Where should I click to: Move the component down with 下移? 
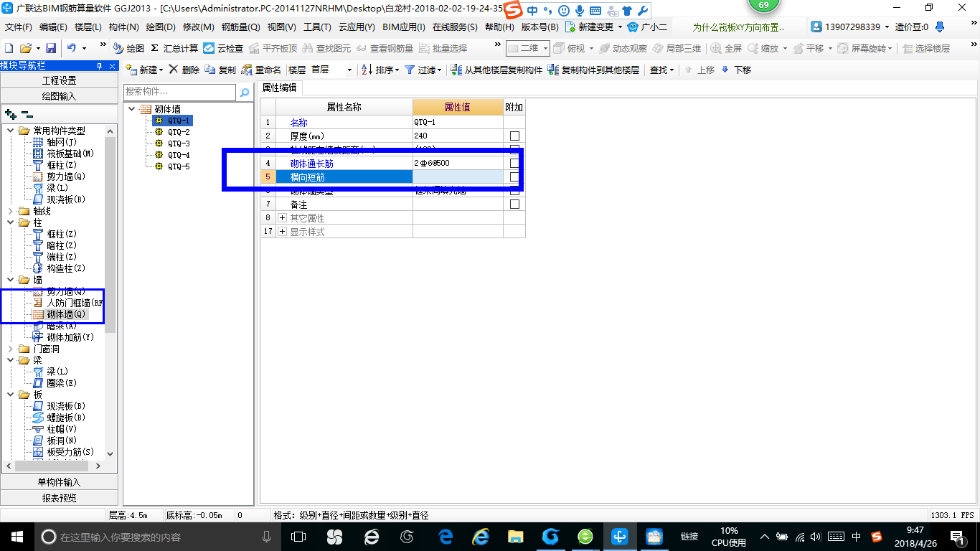[736, 70]
